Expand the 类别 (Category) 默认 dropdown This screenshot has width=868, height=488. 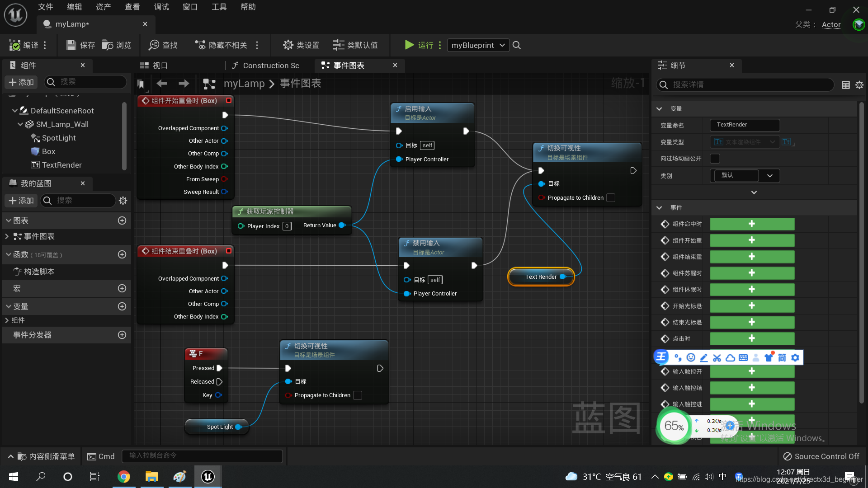click(769, 176)
